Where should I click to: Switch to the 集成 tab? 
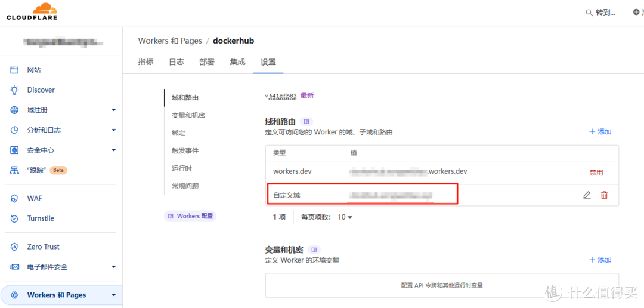pos(237,62)
